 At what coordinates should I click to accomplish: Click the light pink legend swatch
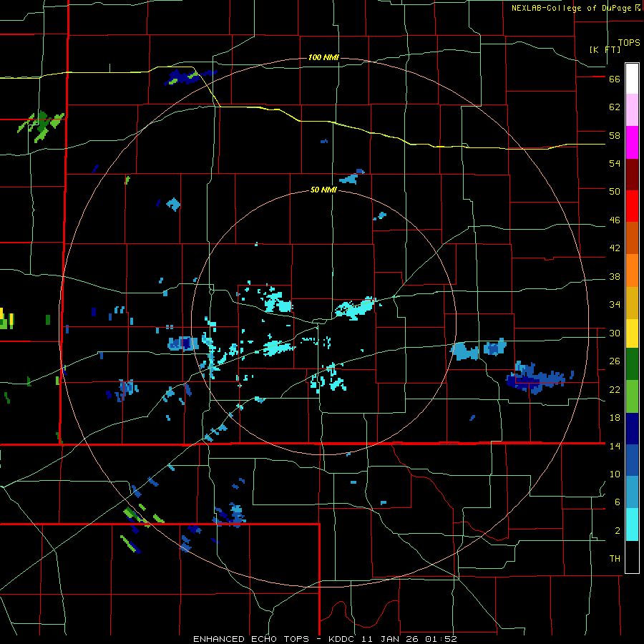tap(632, 109)
